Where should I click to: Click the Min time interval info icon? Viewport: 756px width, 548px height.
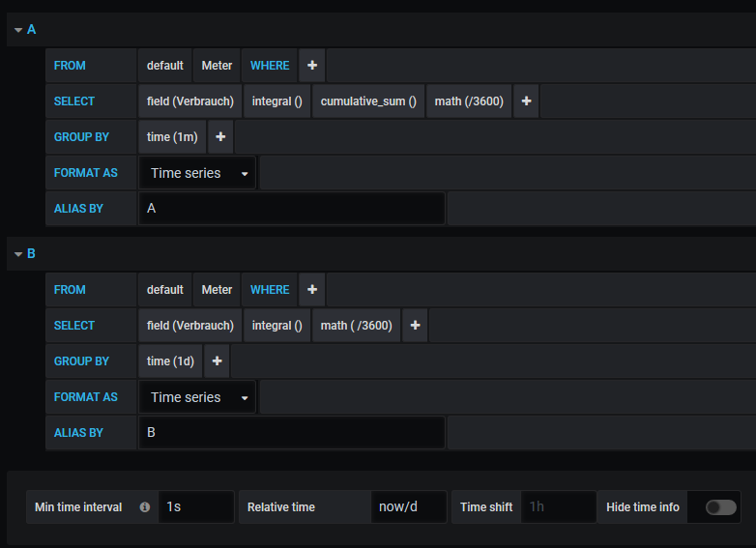(x=145, y=507)
